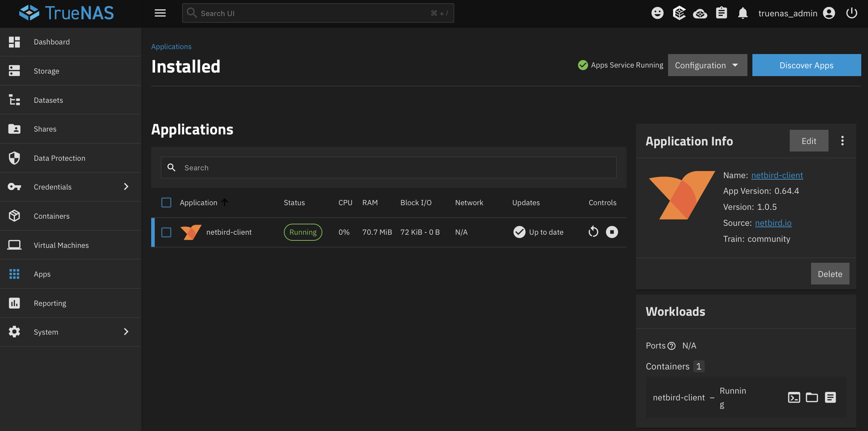
Task: Stop the netbird-client app with its stop control
Action: (x=612, y=232)
